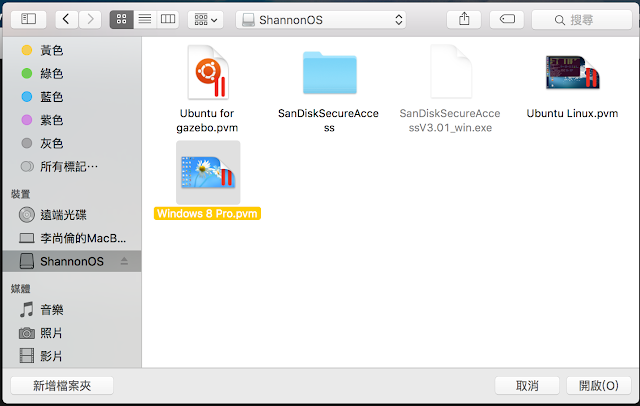Click the grayed SanDiskSecureAccessV3.01_win.exe icon
The width and height of the screenshot is (640, 406).
tap(451, 72)
